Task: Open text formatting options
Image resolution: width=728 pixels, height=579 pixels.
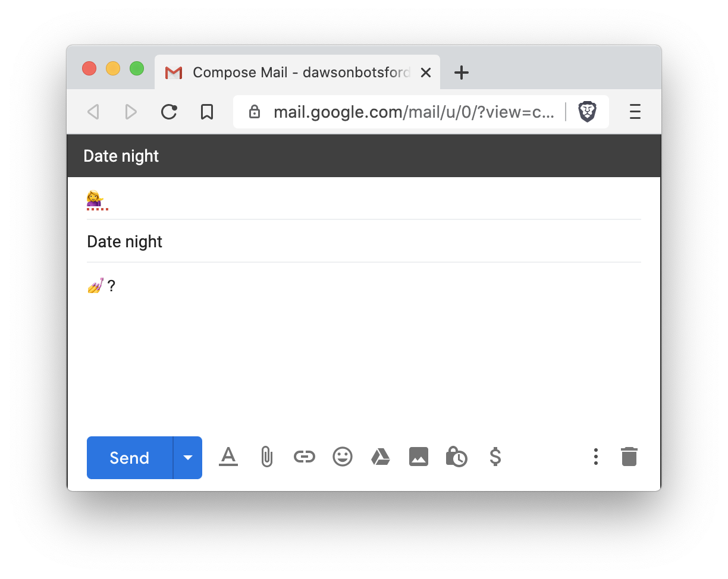Action: click(x=228, y=457)
